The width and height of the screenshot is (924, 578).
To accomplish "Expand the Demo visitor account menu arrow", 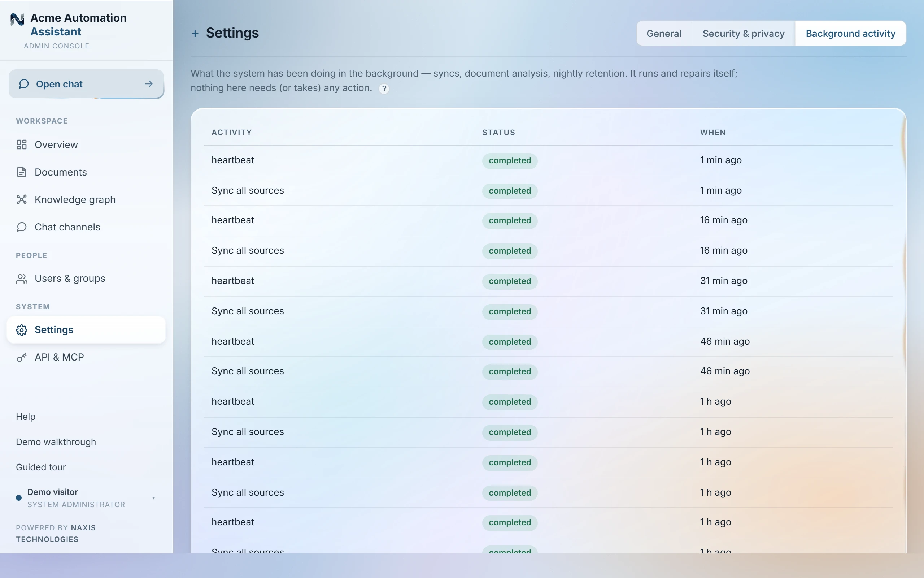I will click(153, 498).
